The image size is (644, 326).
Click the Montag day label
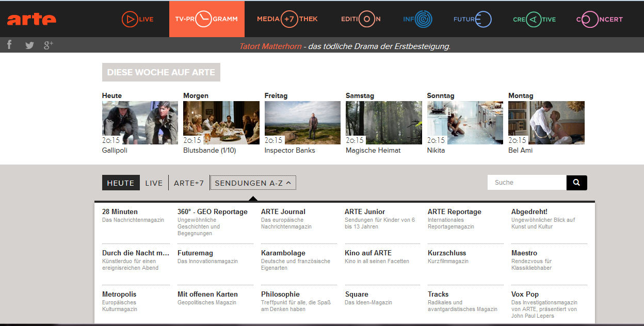click(521, 95)
